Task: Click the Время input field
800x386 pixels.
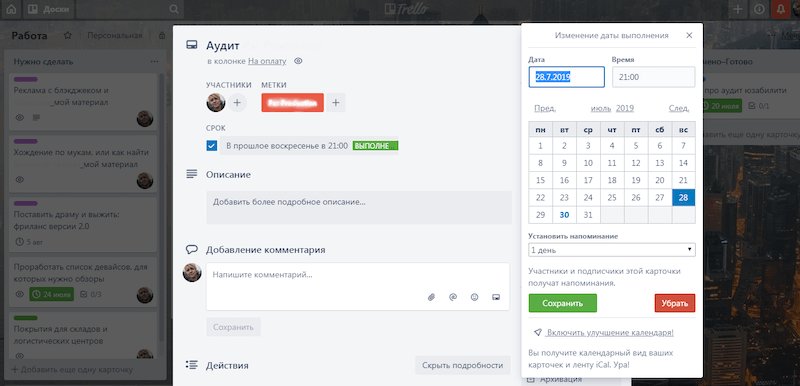Action: pos(653,77)
